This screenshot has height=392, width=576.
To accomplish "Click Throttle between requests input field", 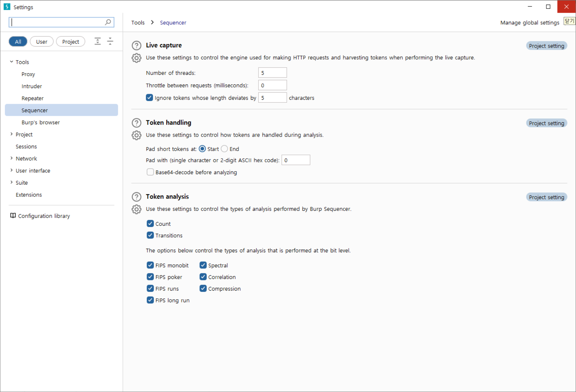I will pos(273,85).
